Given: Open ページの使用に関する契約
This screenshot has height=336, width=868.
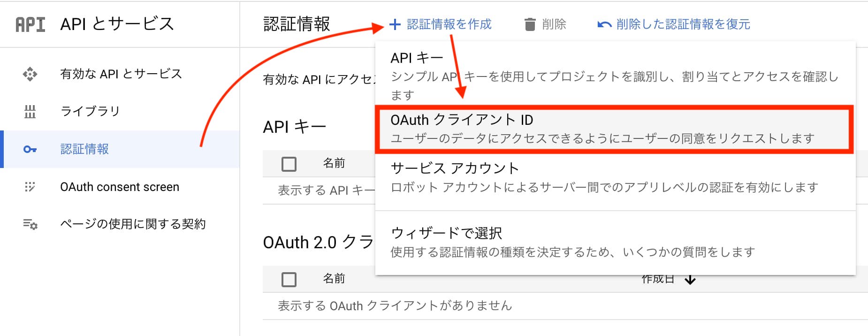Looking at the screenshot, I should [x=133, y=224].
